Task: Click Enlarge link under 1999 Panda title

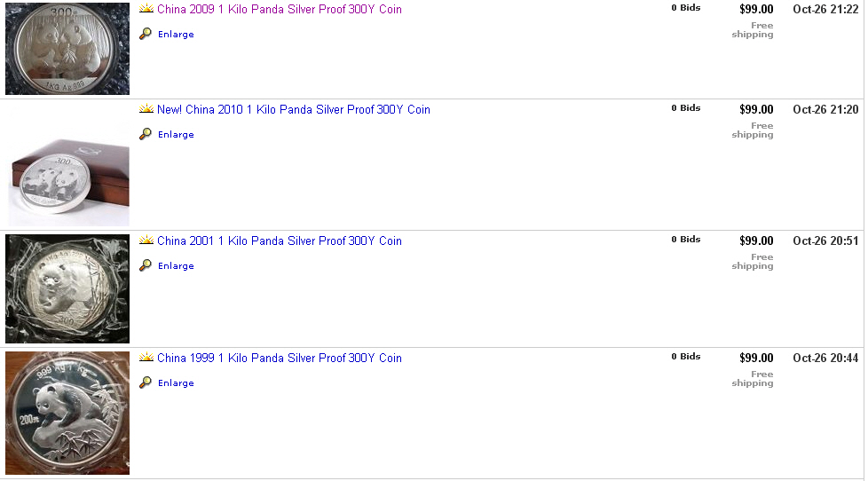Action: 176,383
